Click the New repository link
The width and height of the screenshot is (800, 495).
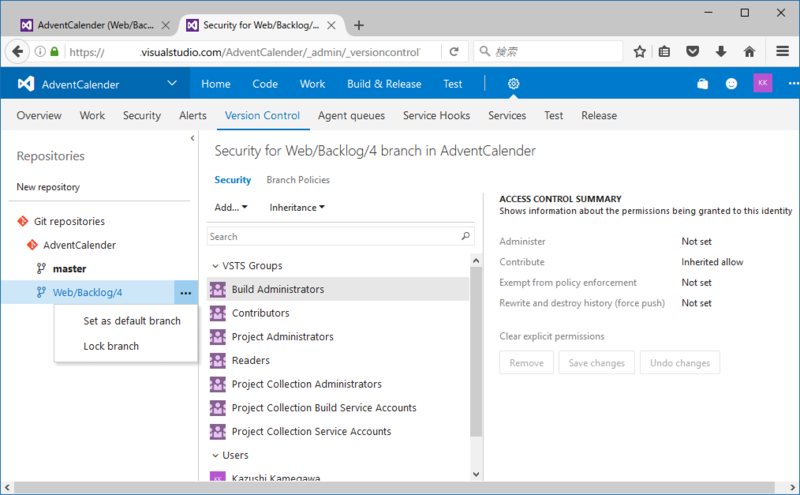point(48,187)
